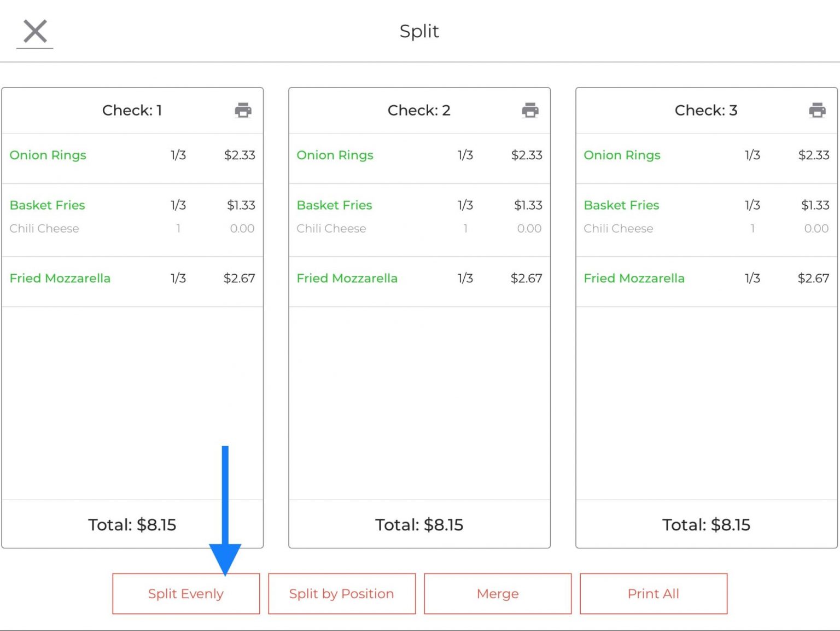Click the Print All button

coord(653,593)
